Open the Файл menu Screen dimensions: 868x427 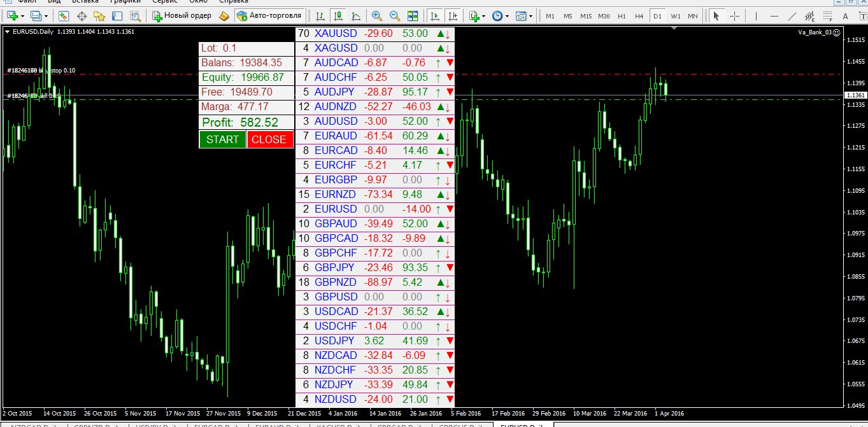pyautogui.click(x=27, y=2)
